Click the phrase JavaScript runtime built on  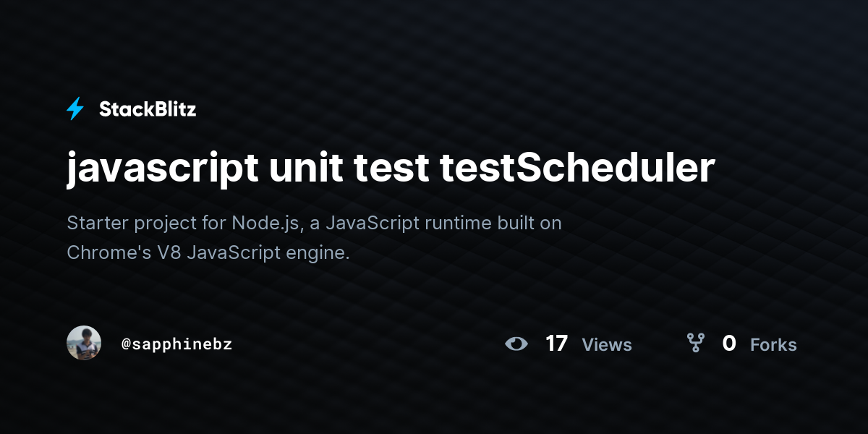(443, 223)
